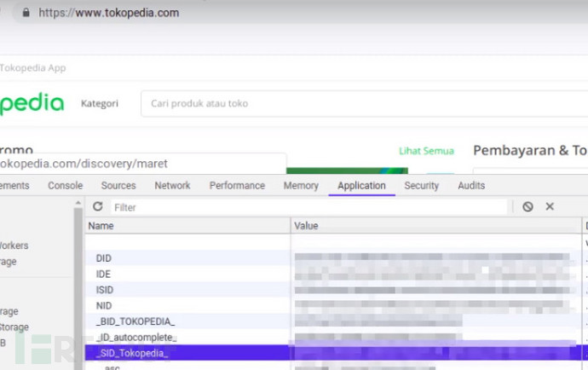Click the lock icon in address bar
This screenshot has height=370, width=588.
tap(26, 13)
